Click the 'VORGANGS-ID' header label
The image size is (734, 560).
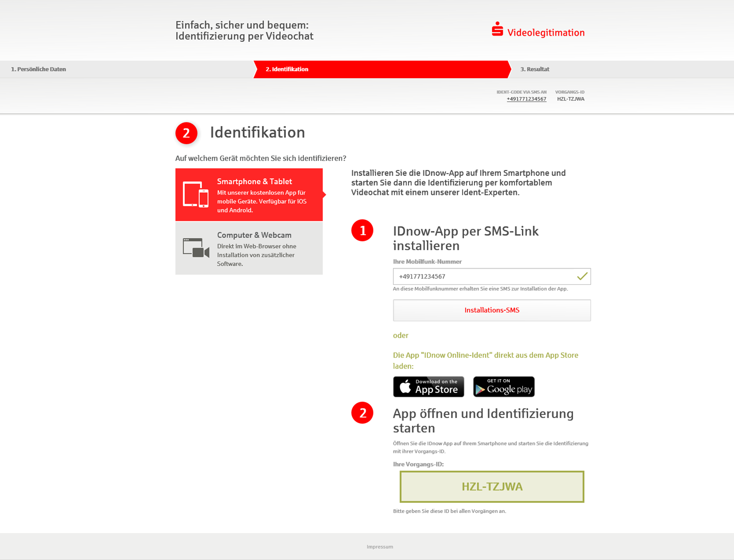pyautogui.click(x=570, y=92)
